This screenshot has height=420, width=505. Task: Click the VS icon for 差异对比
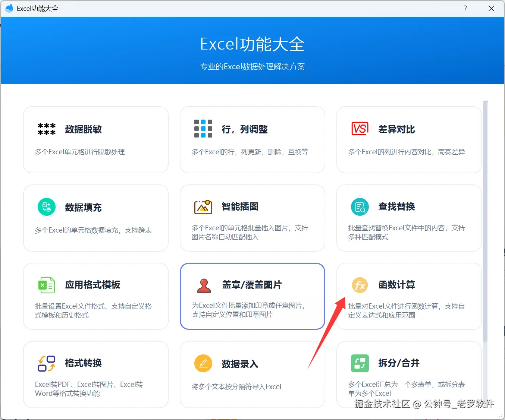click(360, 129)
